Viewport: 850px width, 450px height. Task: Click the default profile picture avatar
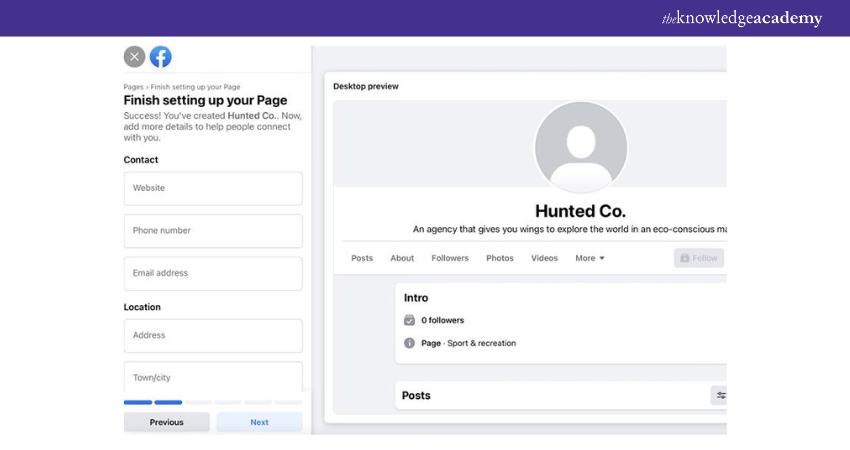(x=581, y=147)
